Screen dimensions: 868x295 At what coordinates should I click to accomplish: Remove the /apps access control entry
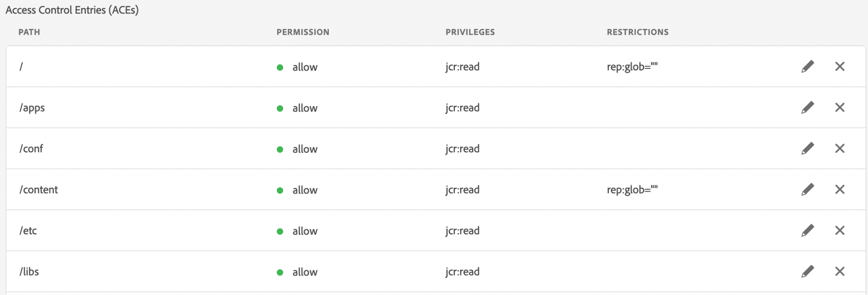[x=840, y=107]
